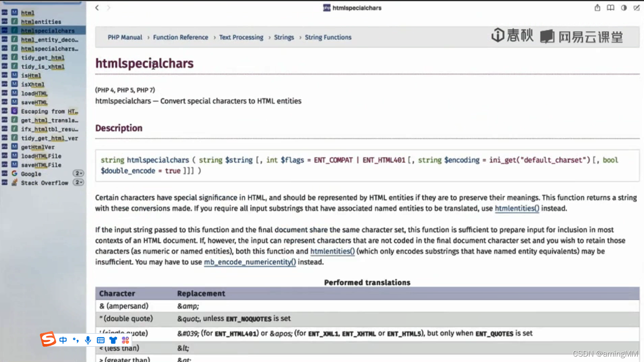
Task: Open the bookmarks book icon
Action: coord(610,7)
